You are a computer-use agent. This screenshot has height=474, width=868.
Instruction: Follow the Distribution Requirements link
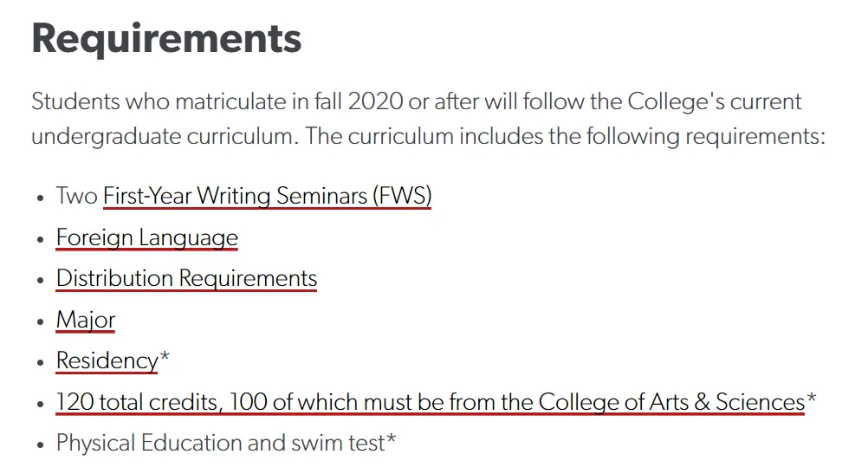pos(186,278)
